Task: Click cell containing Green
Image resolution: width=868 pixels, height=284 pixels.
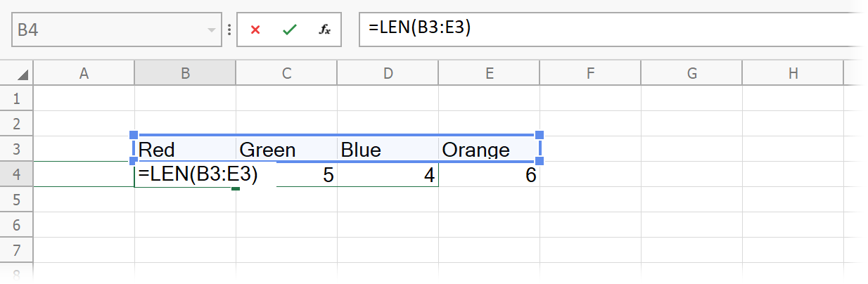Action: tap(286, 150)
